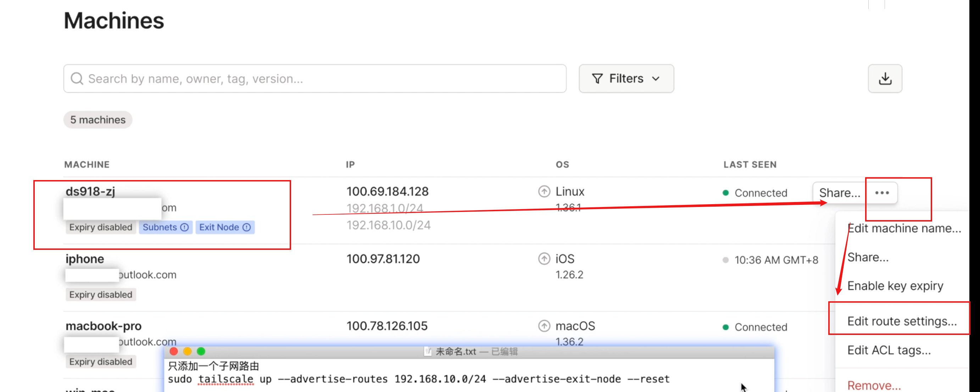Open the iphone machine details

pos(84,258)
